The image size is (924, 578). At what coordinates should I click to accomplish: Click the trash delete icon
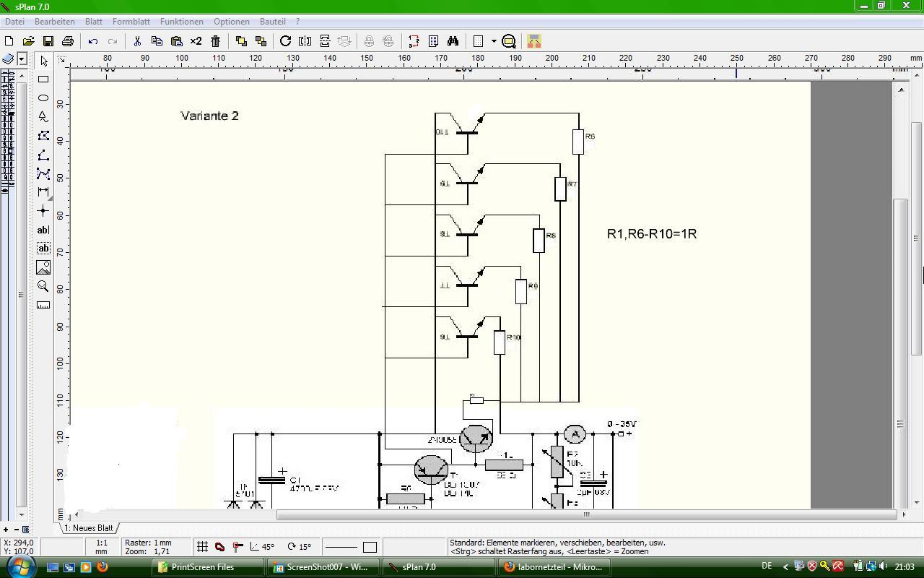[215, 41]
